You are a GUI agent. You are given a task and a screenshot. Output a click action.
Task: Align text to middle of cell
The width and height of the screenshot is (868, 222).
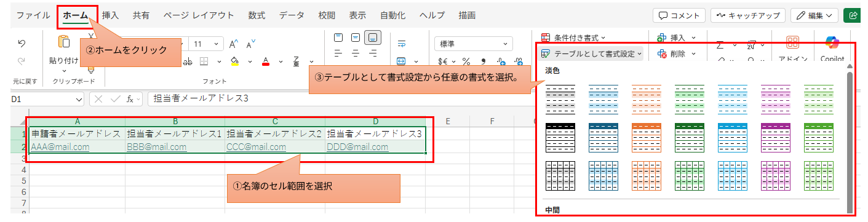(355, 38)
